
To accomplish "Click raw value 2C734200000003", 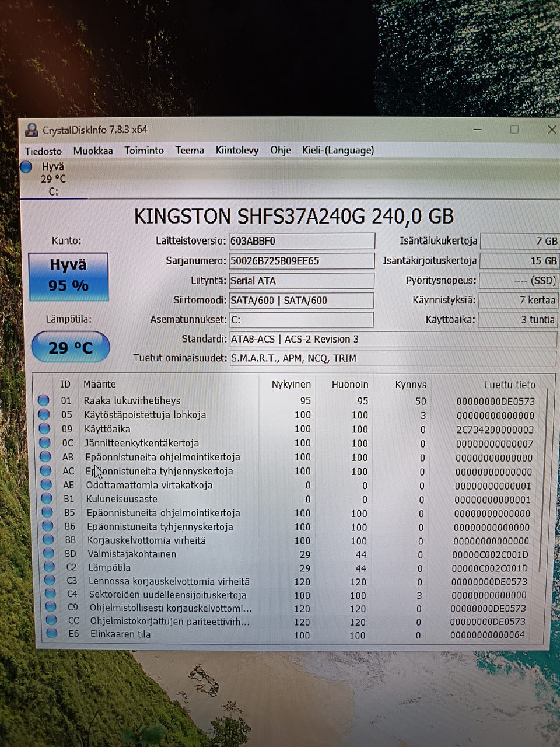I will click(x=496, y=430).
